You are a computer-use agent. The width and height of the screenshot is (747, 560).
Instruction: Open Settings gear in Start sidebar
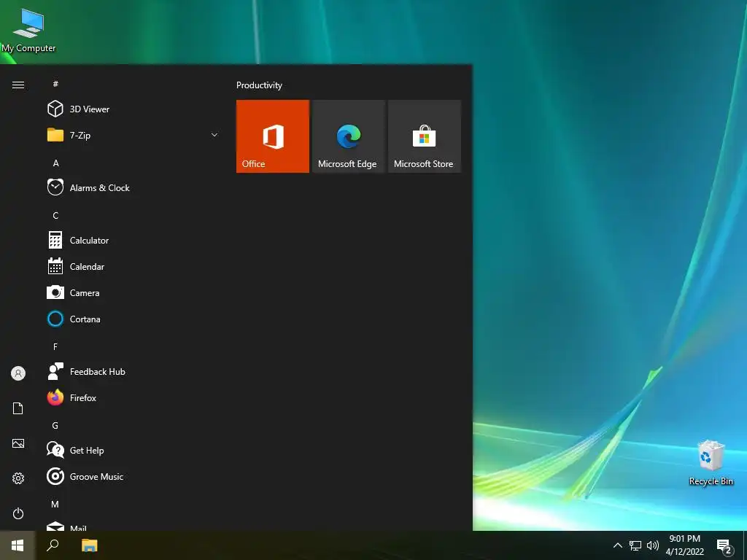[x=18, y=478]
